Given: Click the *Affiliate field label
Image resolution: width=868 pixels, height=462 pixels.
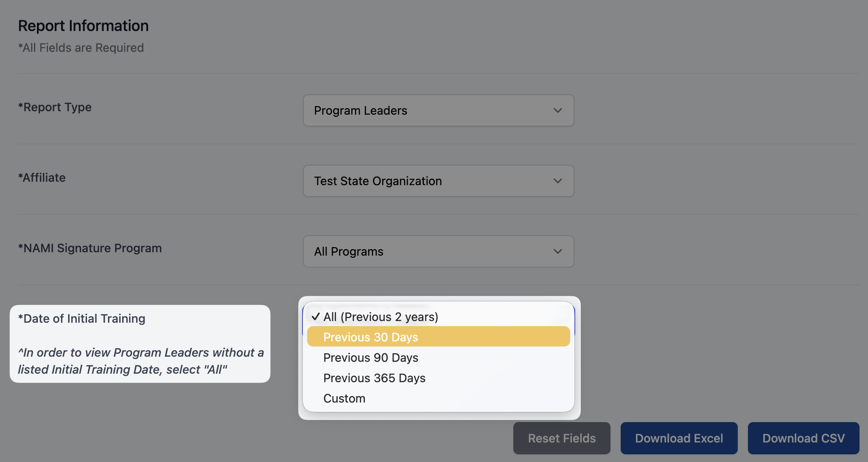Looking at the screenshot, I should (42, 177).
